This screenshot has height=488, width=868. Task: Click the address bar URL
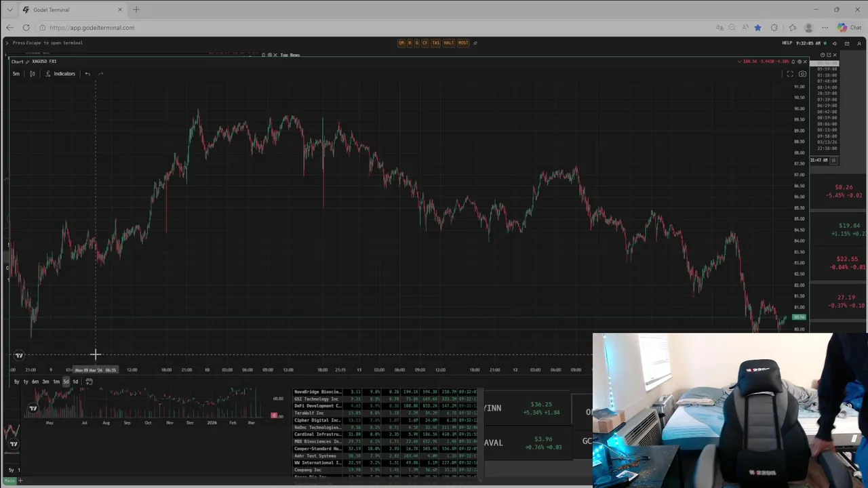click(92, 28)
